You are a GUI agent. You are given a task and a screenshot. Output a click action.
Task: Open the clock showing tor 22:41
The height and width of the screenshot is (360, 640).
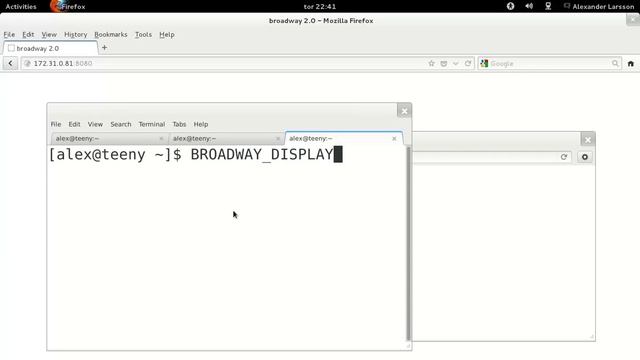pos(320,7)
